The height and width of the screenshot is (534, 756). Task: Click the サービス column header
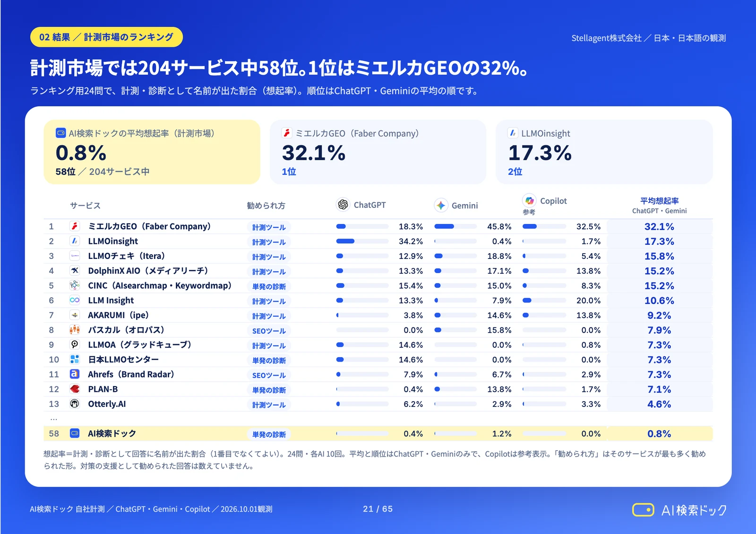point(85,205)
